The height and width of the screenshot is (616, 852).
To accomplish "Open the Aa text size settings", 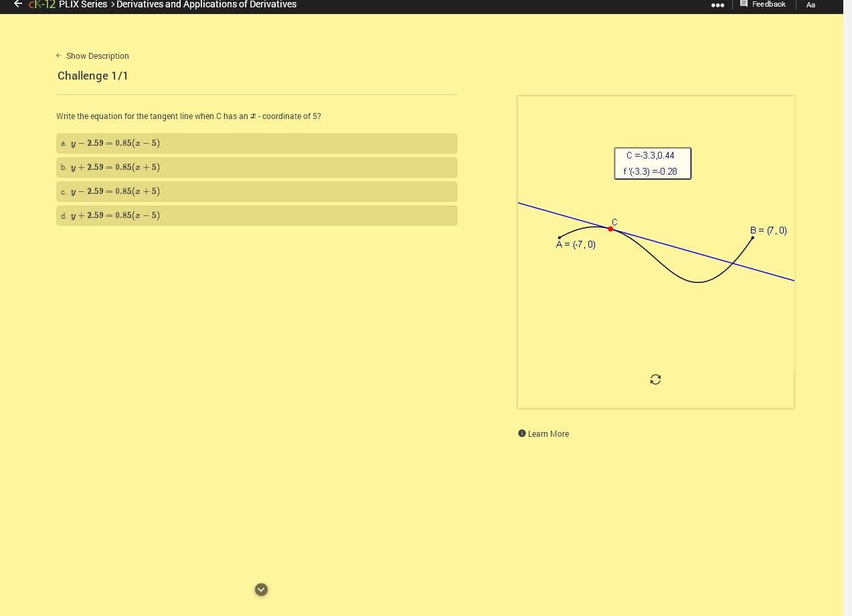I will pos(811,5).
